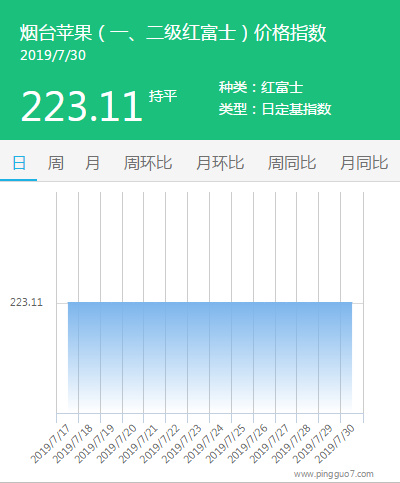The height and width of the screenshot is (483, 400).
Task: Open the 月 monthly tab
Action: coord(92,163)
